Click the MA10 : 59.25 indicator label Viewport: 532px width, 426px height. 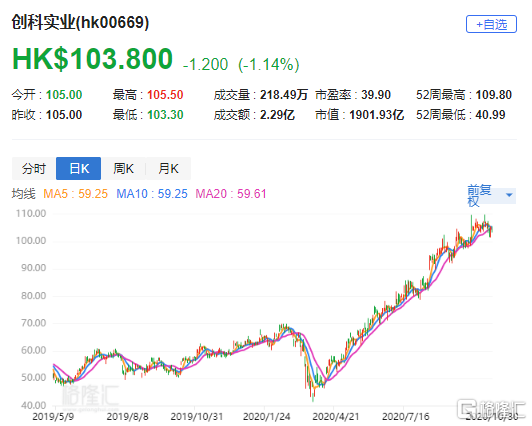point(152,194)
